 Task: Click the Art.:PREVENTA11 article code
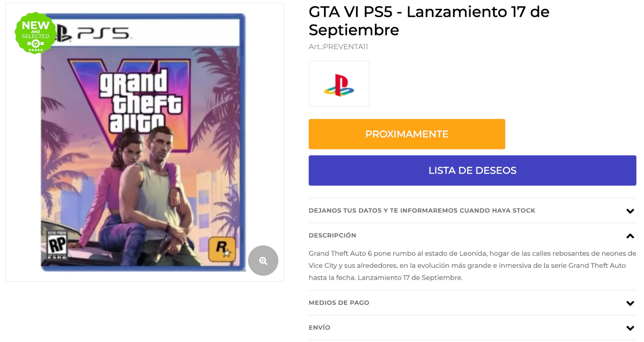point(338,47)
